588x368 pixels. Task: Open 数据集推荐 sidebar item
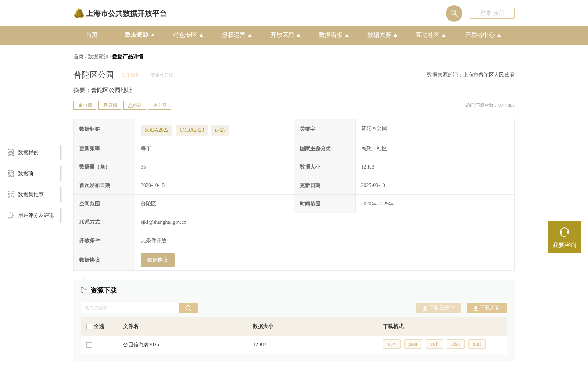[31, 194]
